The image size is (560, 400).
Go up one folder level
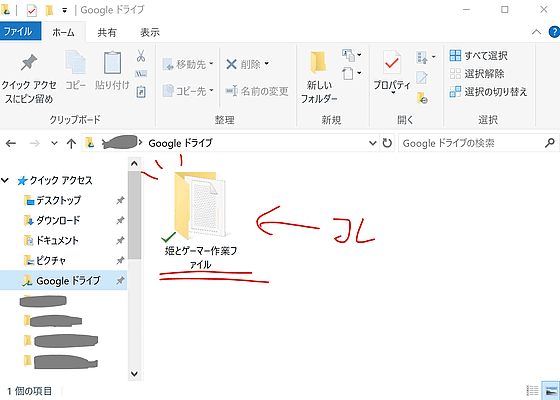click(x=71, y=143)
